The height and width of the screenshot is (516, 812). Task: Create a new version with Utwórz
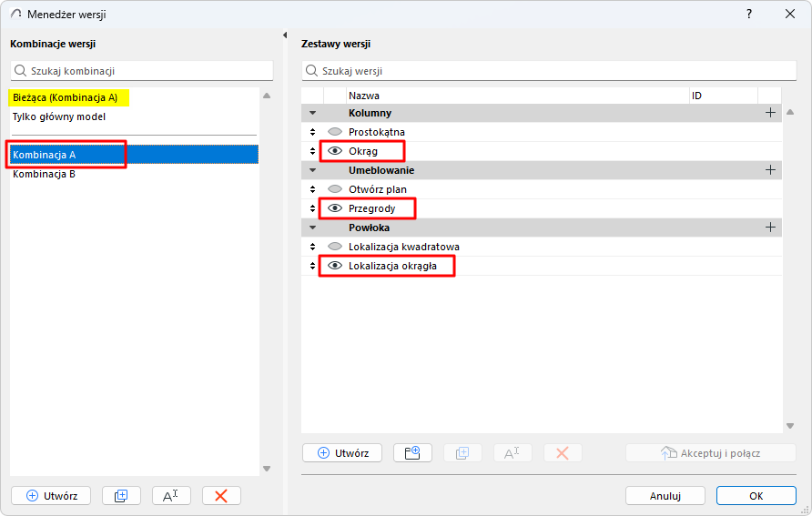coord(342,453)
